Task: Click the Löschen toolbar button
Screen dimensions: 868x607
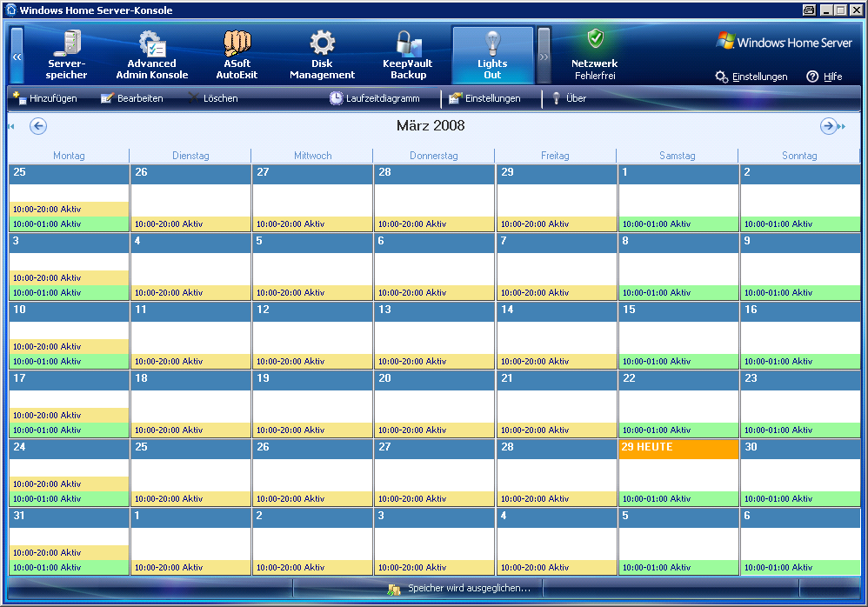Action: click(213, 98)
